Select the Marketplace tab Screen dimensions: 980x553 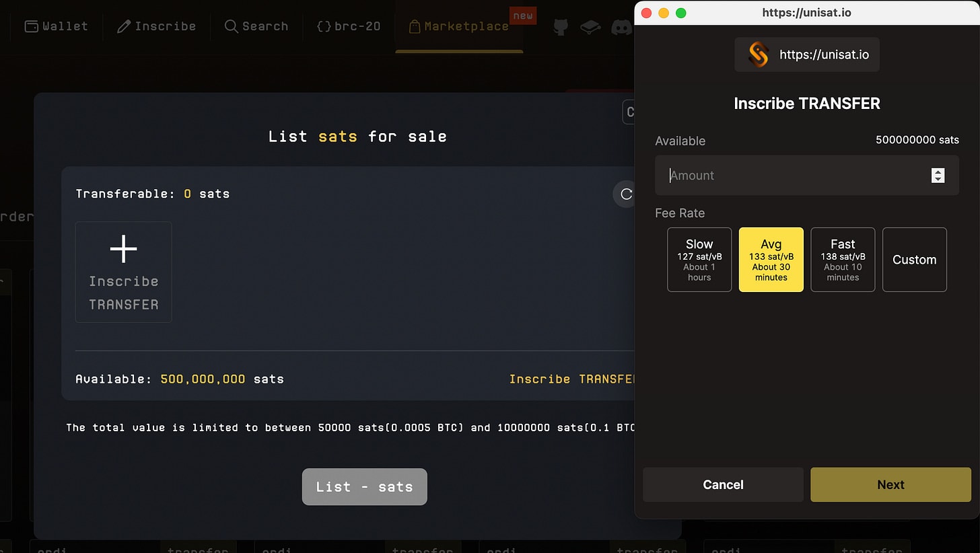(459, 26)
